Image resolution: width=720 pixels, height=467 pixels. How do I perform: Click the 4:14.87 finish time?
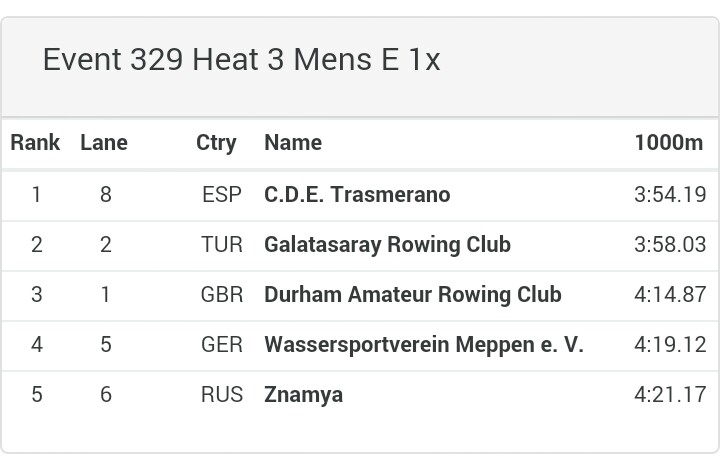coord(670,295)
